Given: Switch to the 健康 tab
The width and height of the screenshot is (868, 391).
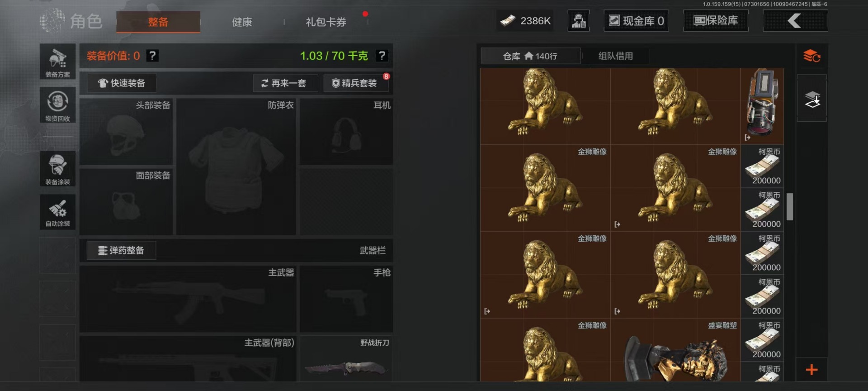Looking at the screenshot, I should 242,22.
